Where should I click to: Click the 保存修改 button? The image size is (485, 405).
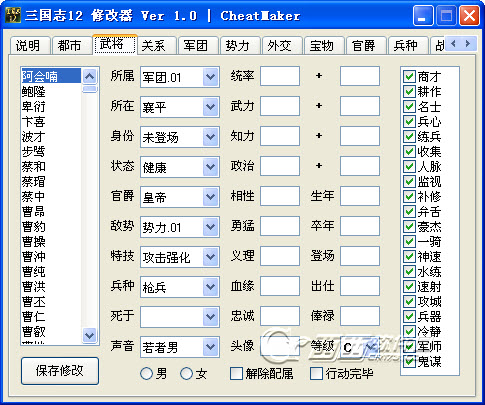click(x=60, y=371)
